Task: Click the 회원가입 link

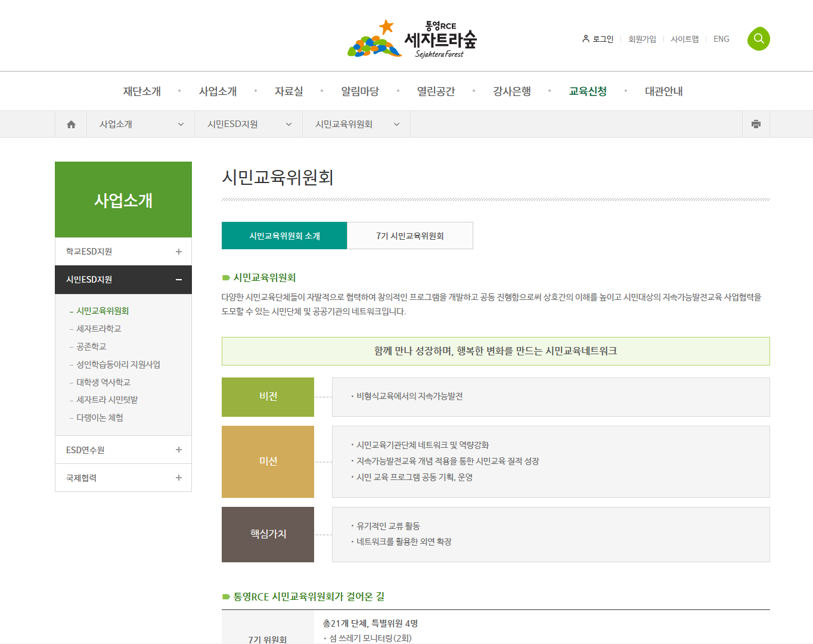Action: pyautogui.click(x=642, y=39)
